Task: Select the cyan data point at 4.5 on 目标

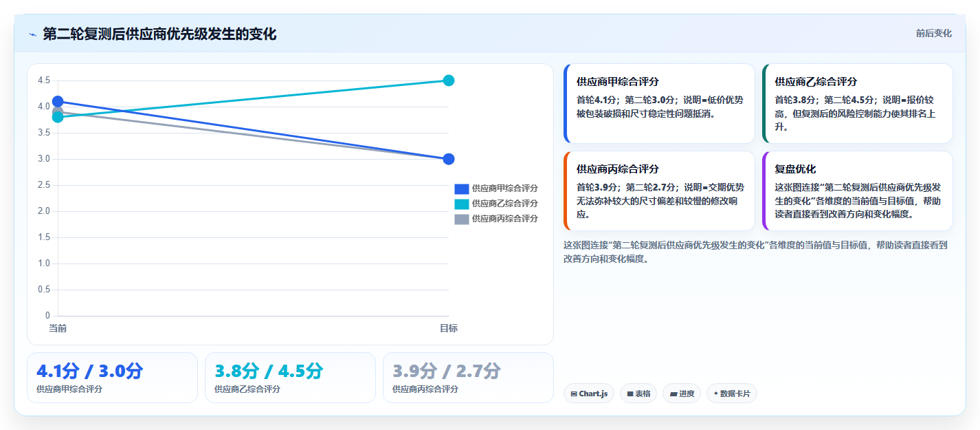Action: coord(449,80)
